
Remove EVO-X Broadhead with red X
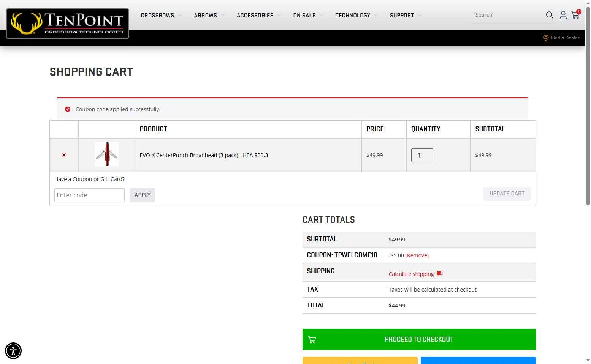64,155
